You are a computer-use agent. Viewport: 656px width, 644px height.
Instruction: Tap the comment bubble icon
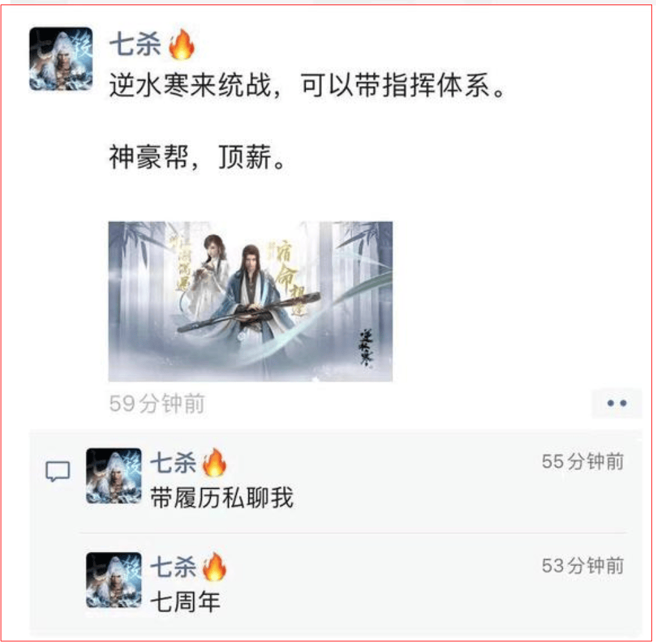tap(58, 472)
